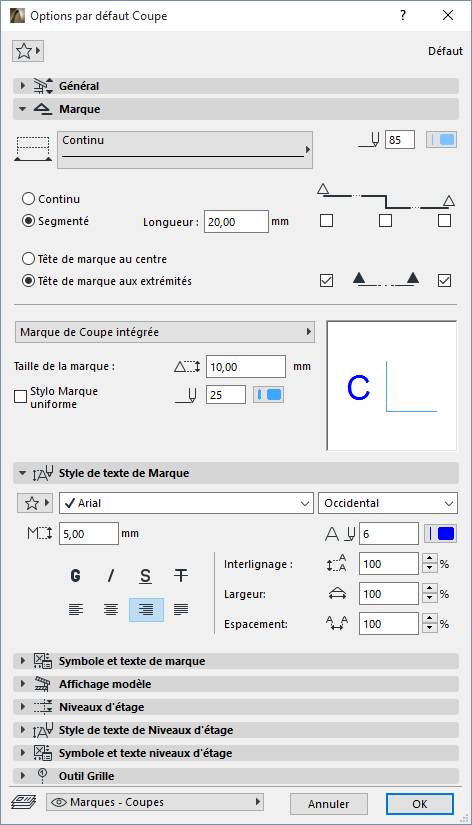Click the text height icon beside 5,00
Image resolution: width=472 pixels, height=825 pixels.
pos(39,534)
